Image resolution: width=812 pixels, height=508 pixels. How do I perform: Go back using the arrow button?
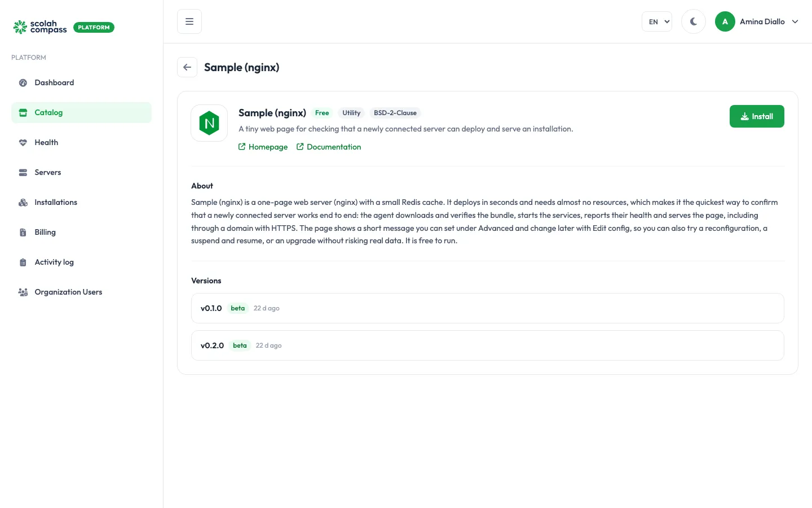187,67
